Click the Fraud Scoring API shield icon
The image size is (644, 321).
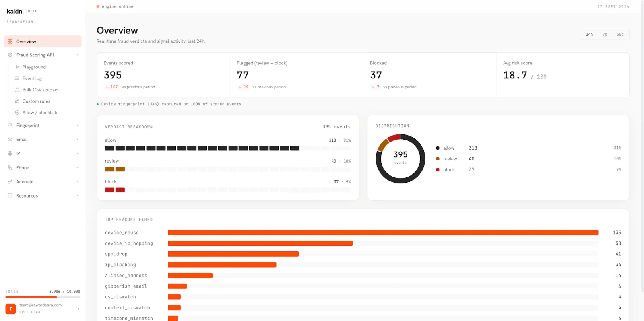tap(10, 55)
